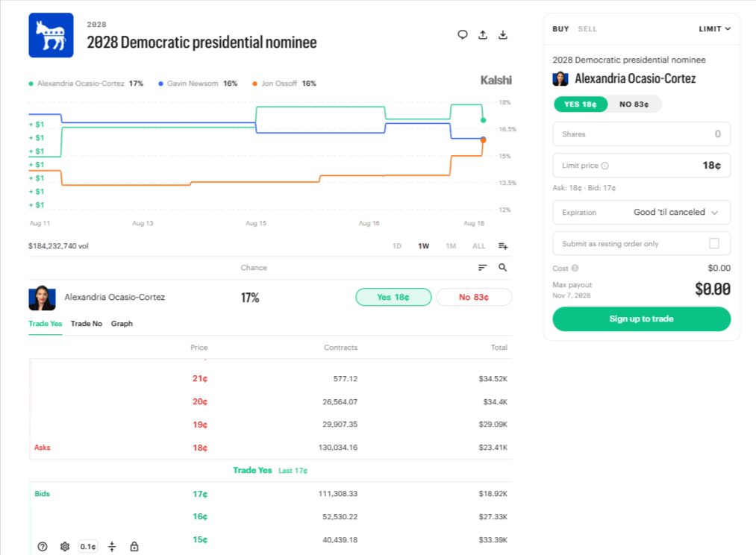Click the Shares input field
Image resolution: width=756 pixels, height=555 pixels.
tap(641, 134)
